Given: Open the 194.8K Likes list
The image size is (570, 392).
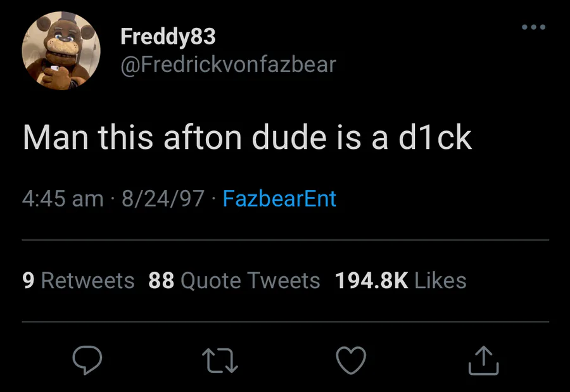Looking at the screenshot, I should click(x=400, y=280).
